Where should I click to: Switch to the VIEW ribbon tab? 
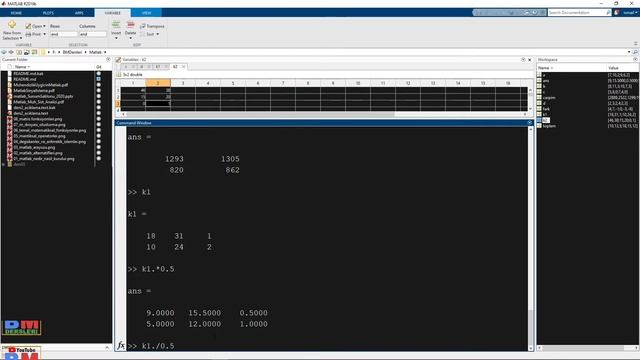coord(147,13)
